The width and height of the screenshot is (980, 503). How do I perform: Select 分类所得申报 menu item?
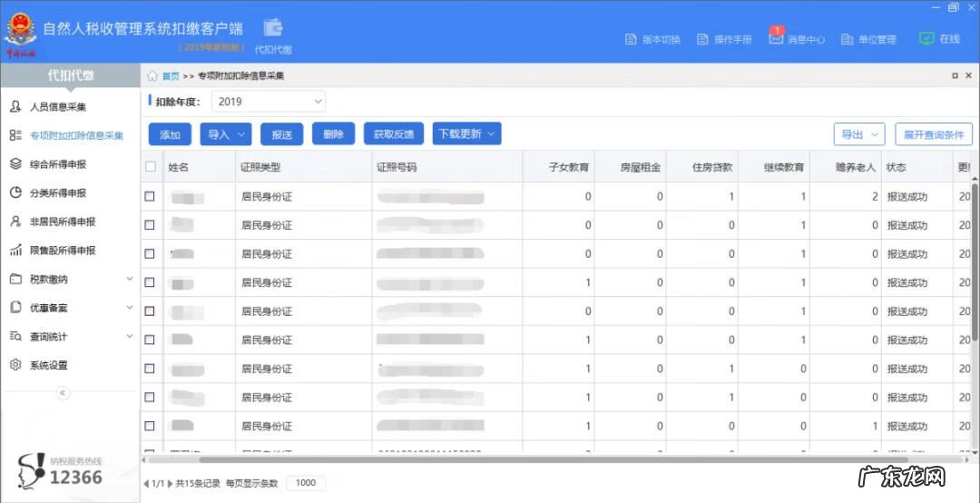(58, 193)
